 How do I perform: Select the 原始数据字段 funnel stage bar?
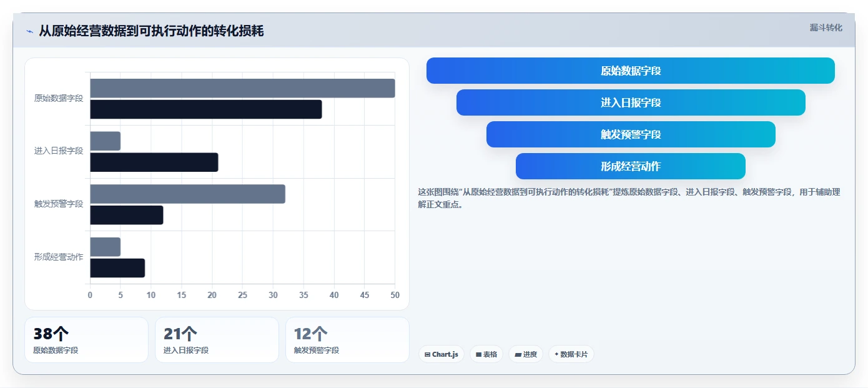[x=630, y=71]
